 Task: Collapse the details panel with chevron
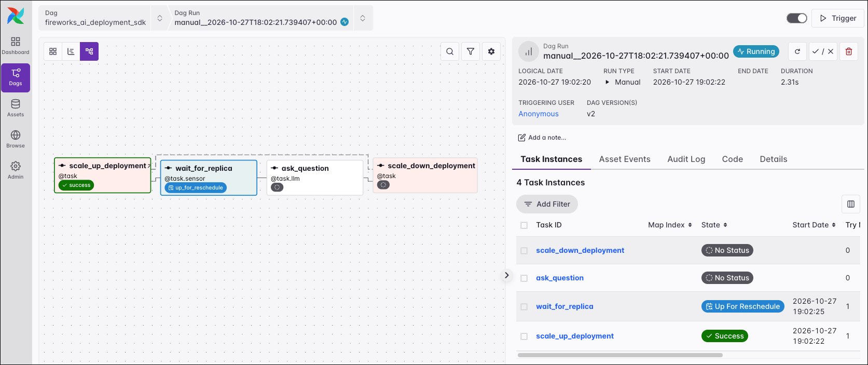[507, 275]
